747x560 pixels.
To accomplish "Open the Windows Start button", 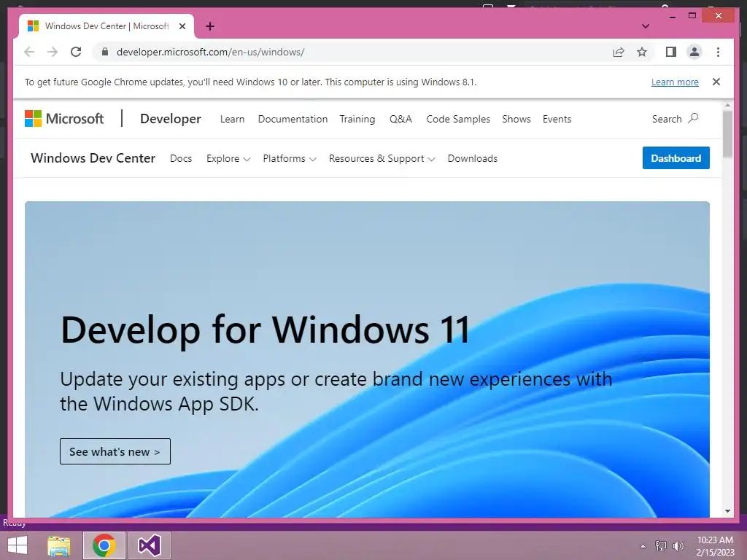I will pyautogui.click(x=18, y=545).
